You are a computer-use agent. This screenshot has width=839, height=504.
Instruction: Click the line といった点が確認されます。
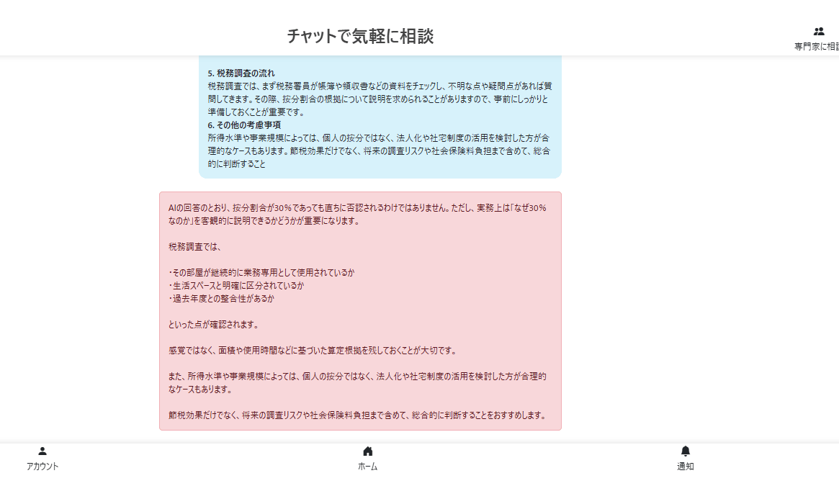(214, 325)
